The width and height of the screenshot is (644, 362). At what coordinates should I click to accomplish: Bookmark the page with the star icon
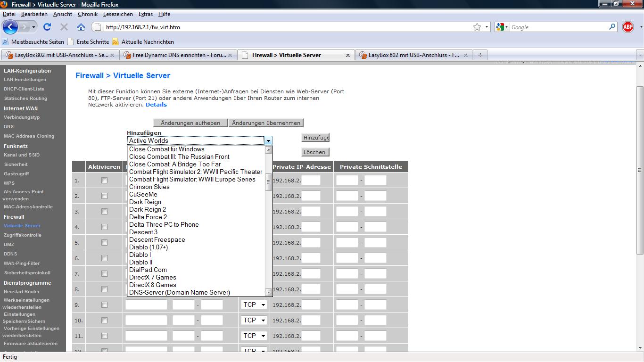[477, 27]
